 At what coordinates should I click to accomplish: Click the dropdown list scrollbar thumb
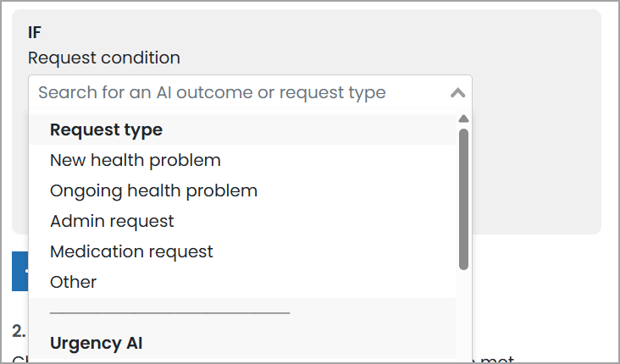(463, 199)
